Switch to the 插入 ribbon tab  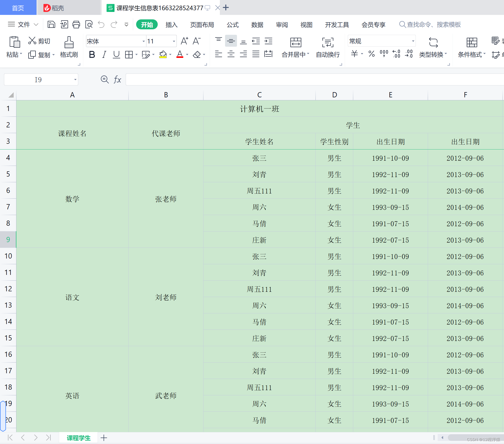pos(171,25)
